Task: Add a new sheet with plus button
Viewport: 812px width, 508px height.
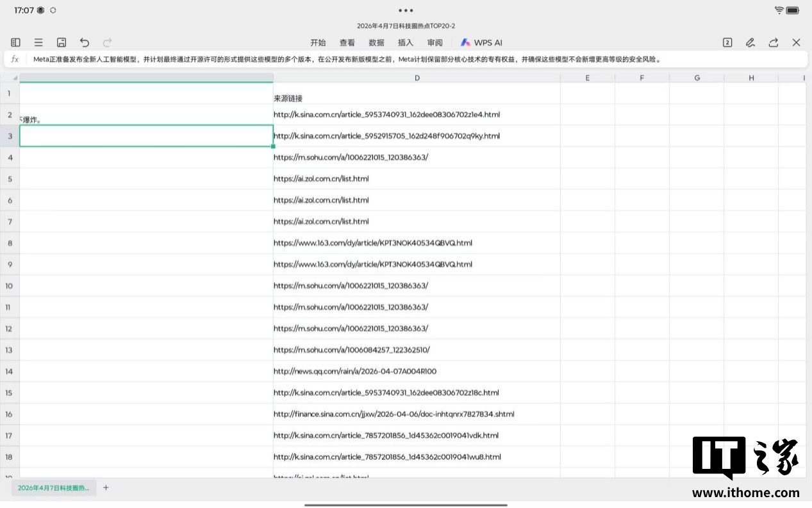Action: pyautogui.click(x=106, y=487)
